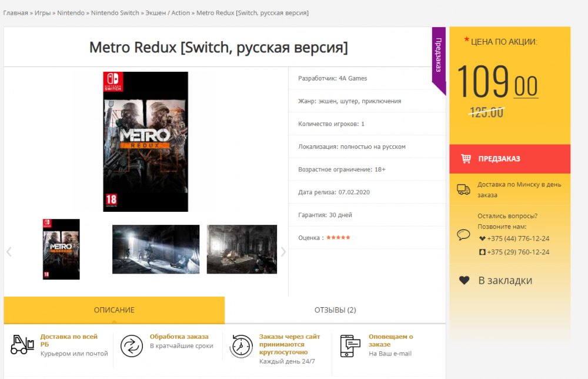Click the circular arrows order processing icon
This screenshot has height=379, width=588.
point(132,345)
